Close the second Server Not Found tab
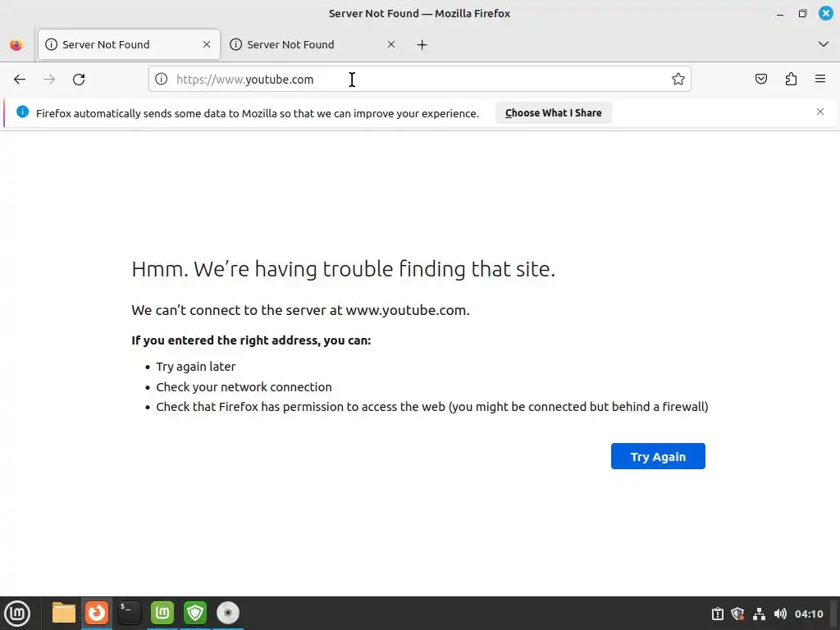 tap(391, 44)
